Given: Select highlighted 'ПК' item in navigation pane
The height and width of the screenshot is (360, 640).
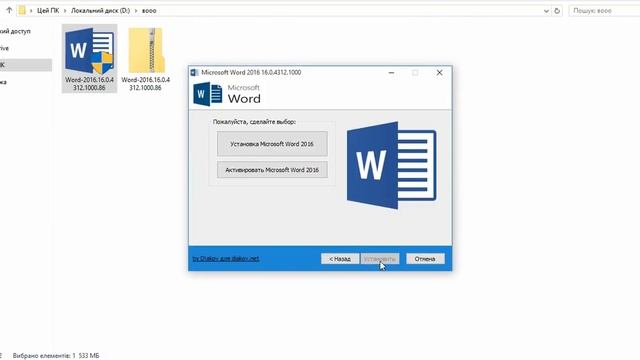Looking at the screenshot, I should coord(26,65).
